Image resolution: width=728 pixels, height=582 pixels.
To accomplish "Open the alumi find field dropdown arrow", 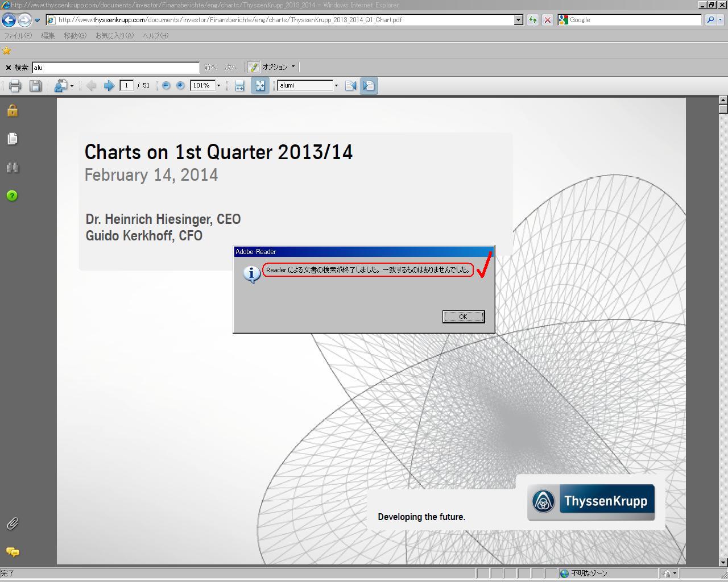I will click(x=336, y=86).
